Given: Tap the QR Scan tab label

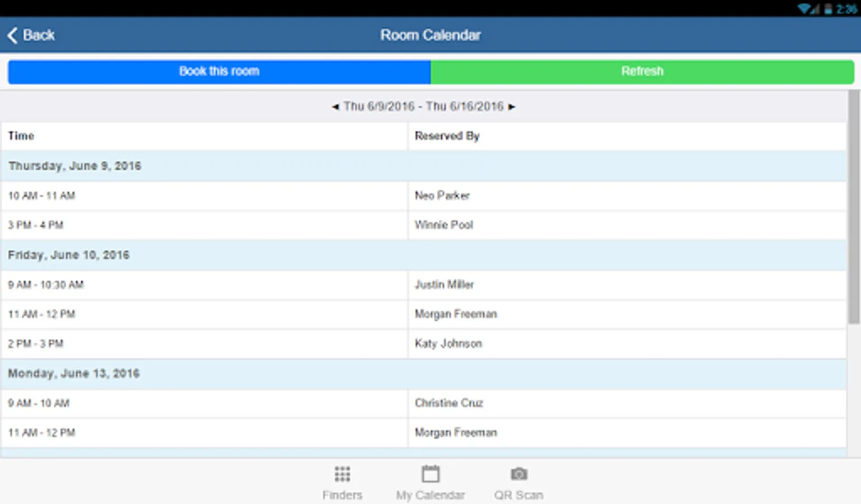Looking at the screenshot, I should 519,495.
